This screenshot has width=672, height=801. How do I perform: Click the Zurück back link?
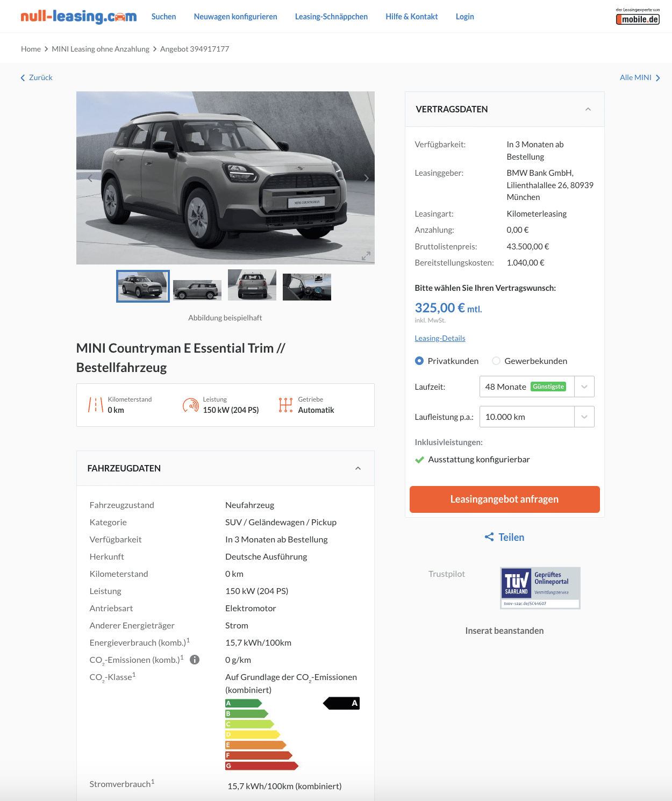(37, 77)
